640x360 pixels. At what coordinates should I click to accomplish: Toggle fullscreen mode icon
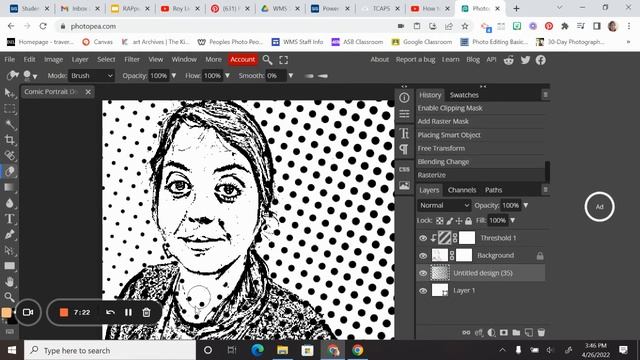click(x=283, y=60)
